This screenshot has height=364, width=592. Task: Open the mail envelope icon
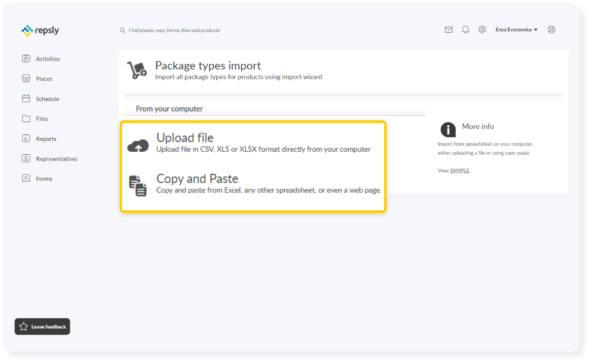[x=449, y=30]
